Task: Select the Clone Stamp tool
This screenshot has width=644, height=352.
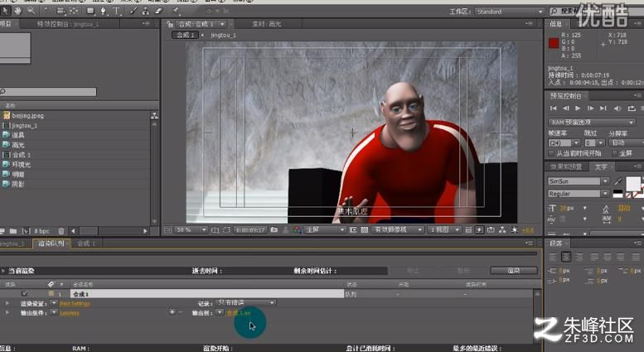Action: click(145, 11)
